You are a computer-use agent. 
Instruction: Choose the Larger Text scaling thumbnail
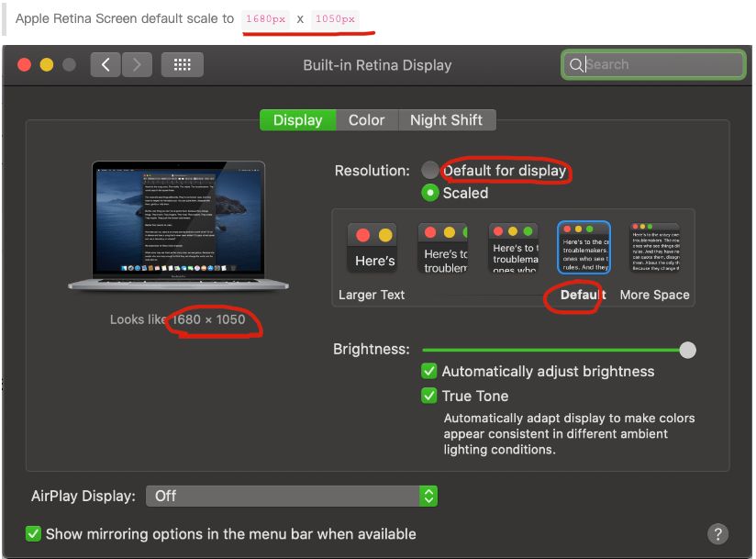pos(372,248)
